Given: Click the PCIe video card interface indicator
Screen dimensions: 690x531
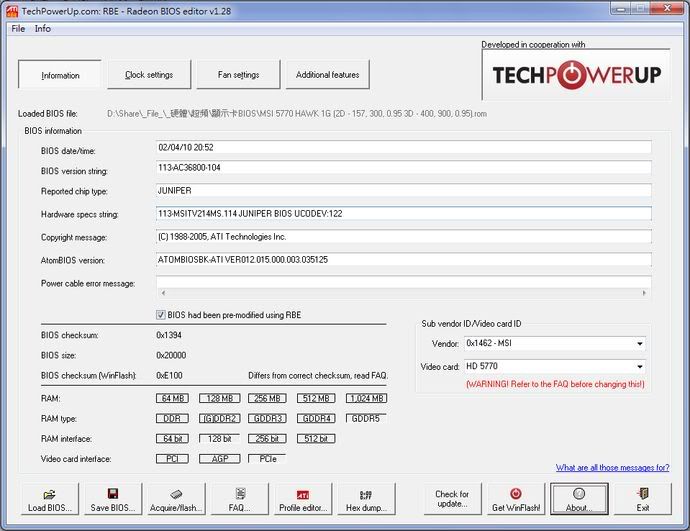Looking at the screenshot, I should click(267, 459).
